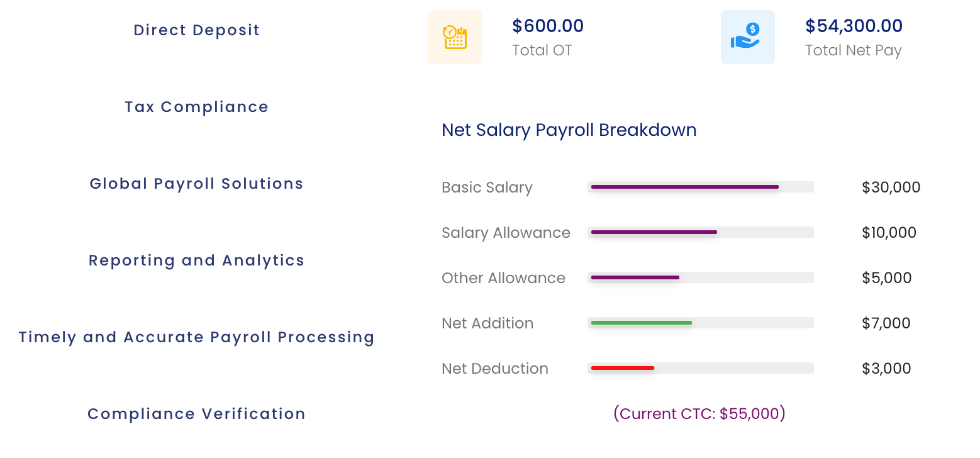Click the $54,300.00 Total Net Pay amount
Screen dimensions: 980x458
click(x=854, y=26)
